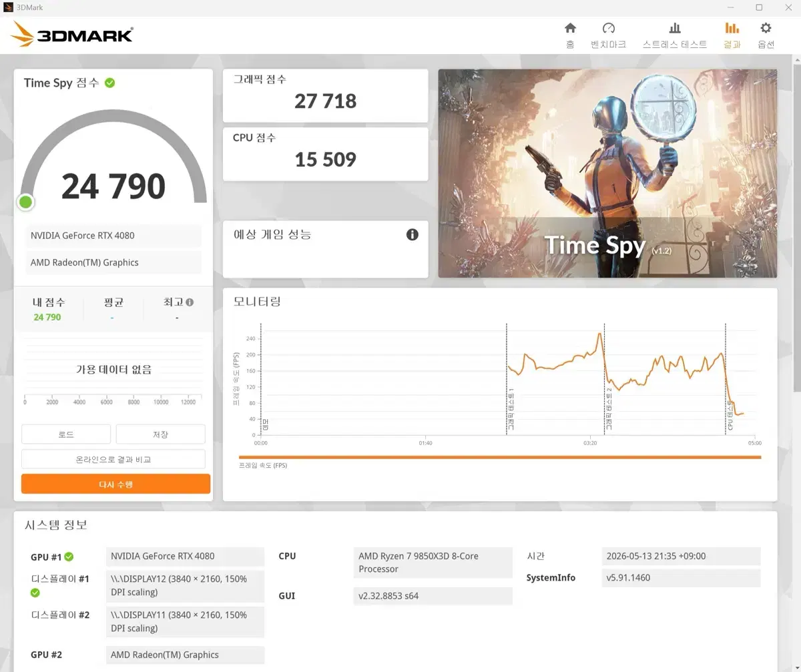Click the 예상 게임 성능 heading
This screenshot has width=801, height=672.
pyautogui.click(x=272, y=234)
